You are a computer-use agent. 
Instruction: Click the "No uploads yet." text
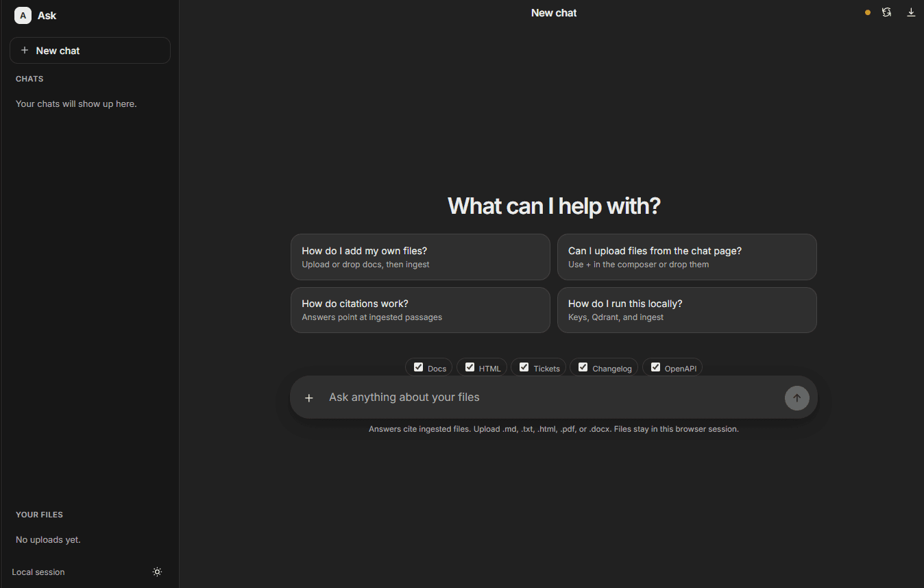48,540
